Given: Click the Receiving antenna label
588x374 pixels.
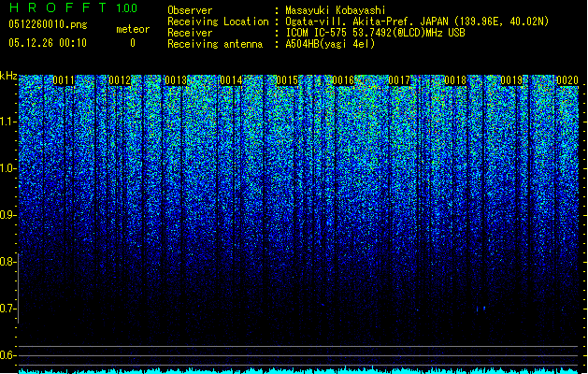Looking at the screenshot, I should 215,44.
